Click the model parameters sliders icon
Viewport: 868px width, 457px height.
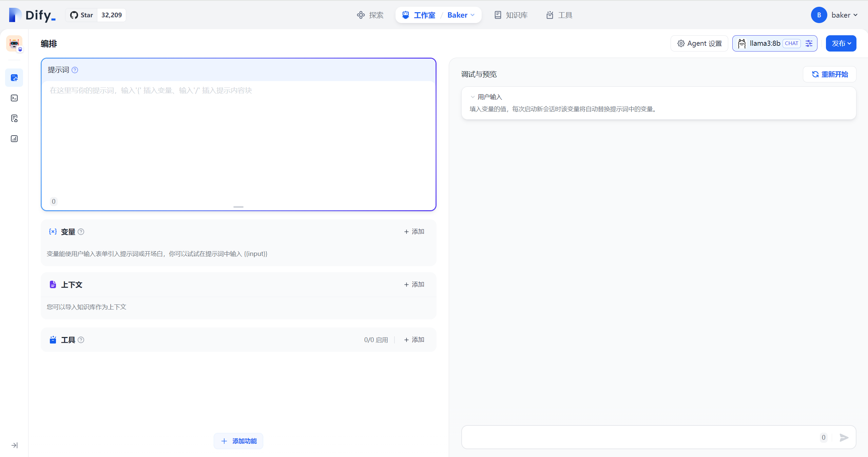(x=809, y=43)
